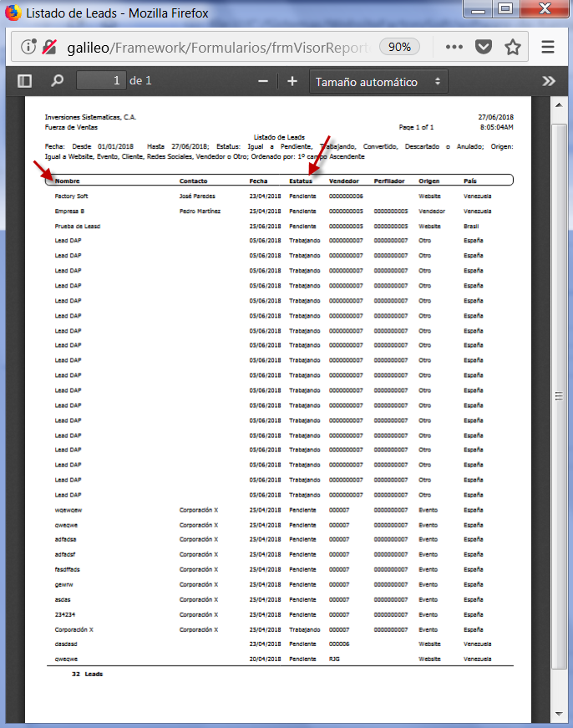Click Vendedor text in Empresa B row
The height and width of the screenshot is (728, 573).
point(432,211)
